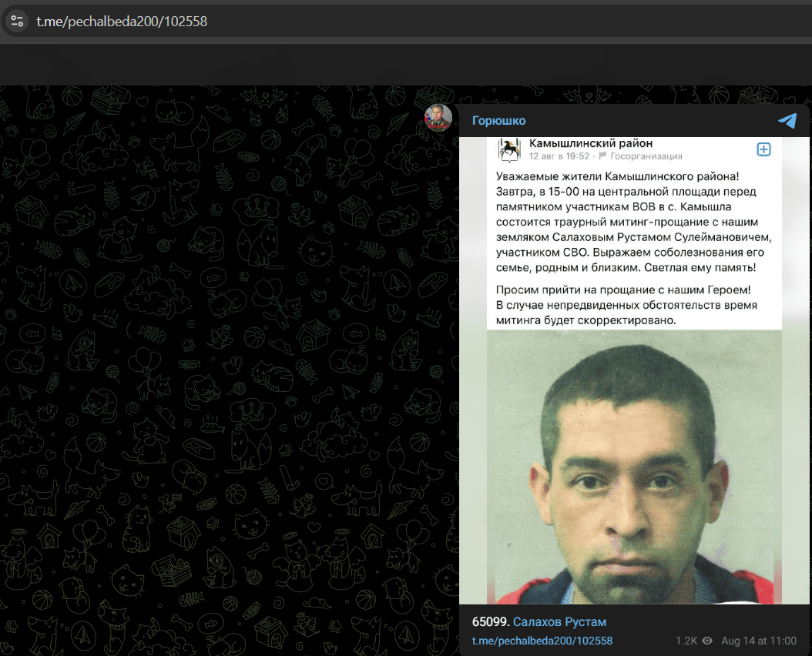This screenshot has height=656, width=812.
Task: Click the Камышлинский район community logo
Action: [509, 149]
